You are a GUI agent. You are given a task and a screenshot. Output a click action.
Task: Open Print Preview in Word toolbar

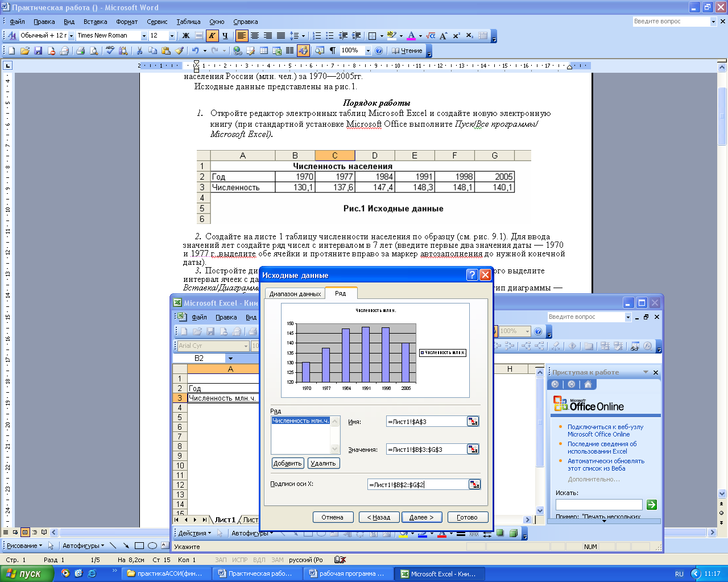(x=94, y=51)
